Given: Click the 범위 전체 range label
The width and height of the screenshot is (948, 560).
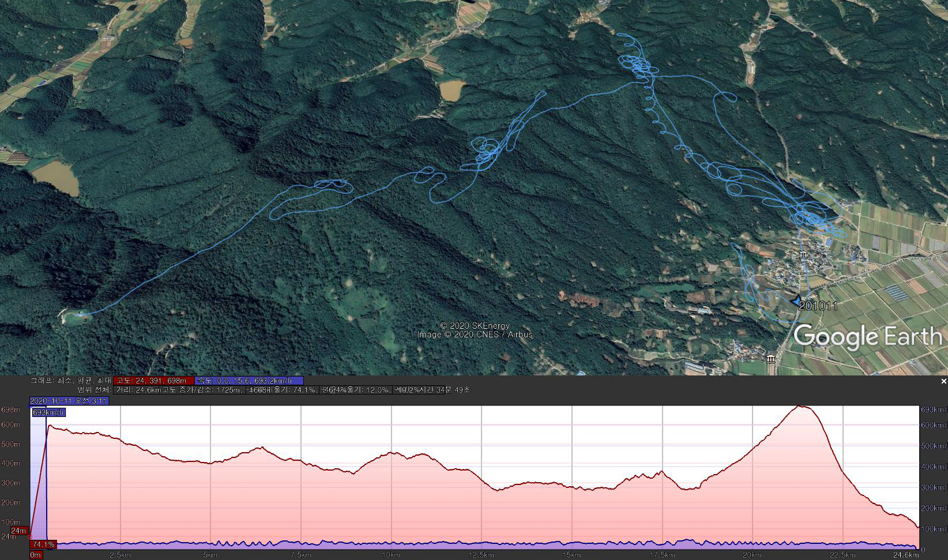Looking at the screenshot, I should (94, 390).
